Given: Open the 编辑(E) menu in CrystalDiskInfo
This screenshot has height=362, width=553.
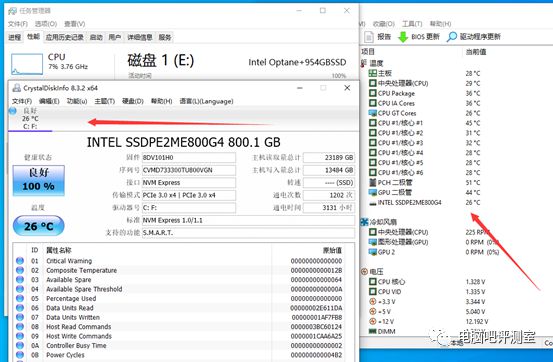Looking at the screenshot, I should tap(49, 101).
